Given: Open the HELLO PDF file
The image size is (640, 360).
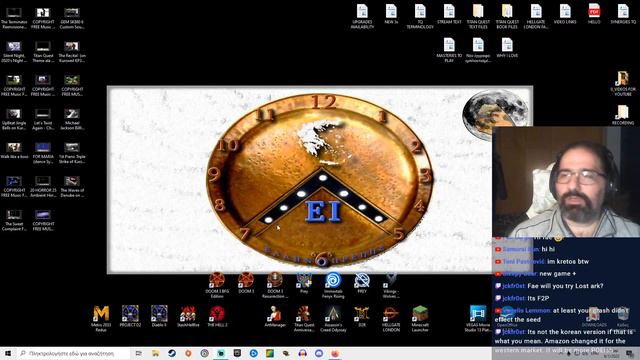Looking at the screenshot, I should pos(594,14).
